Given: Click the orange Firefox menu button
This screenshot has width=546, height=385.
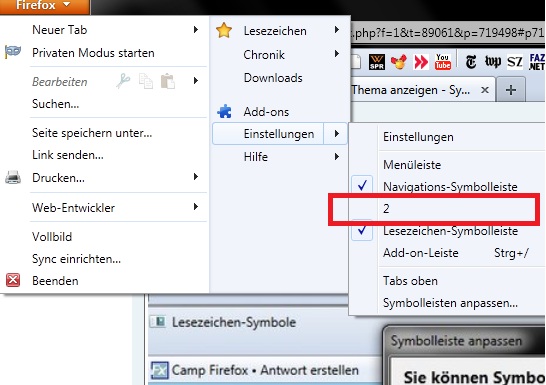Looking at the screenshot, I should coord(45,6).
